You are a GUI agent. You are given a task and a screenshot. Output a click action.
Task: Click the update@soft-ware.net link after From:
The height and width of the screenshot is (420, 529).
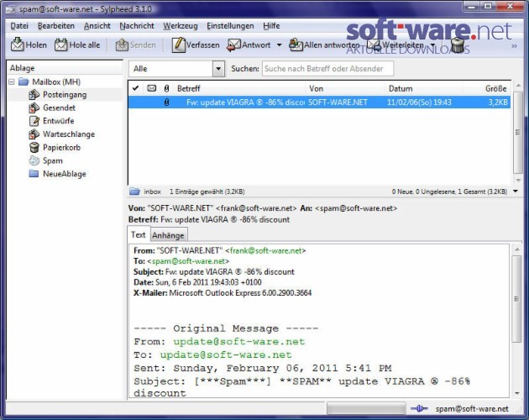click(238, 342)
